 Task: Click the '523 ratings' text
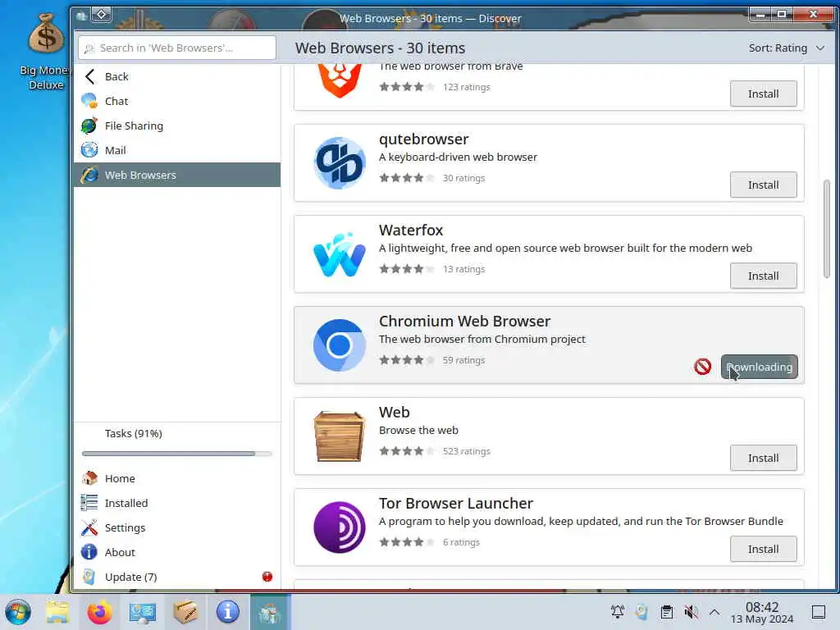pyautogui.click(x=466, y=451)
